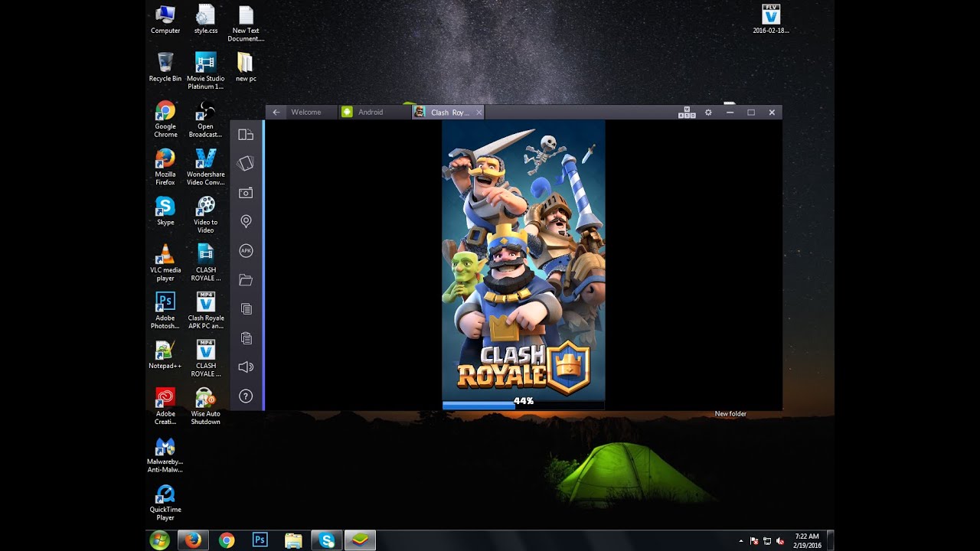The image size is (980, 551).
Task: Open Firefox from the taskbar
Action: (x=193, y=540)
